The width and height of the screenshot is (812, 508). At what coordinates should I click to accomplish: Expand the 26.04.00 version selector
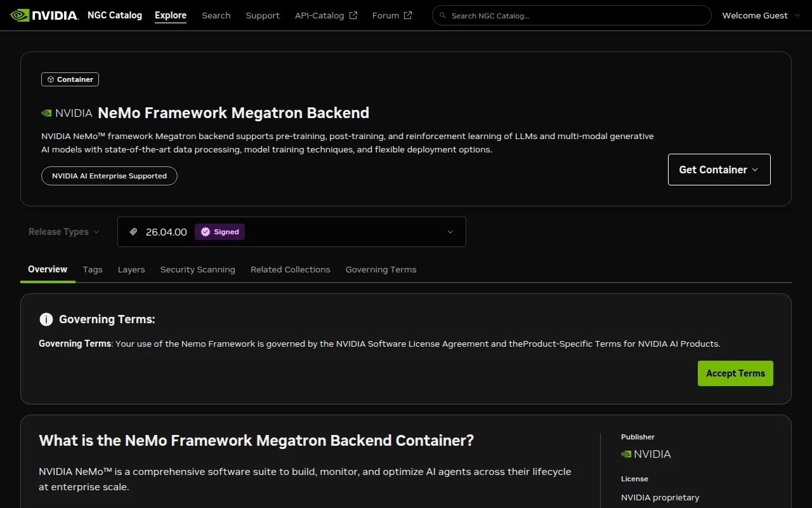pyautogui.click(x=450, y=232)
